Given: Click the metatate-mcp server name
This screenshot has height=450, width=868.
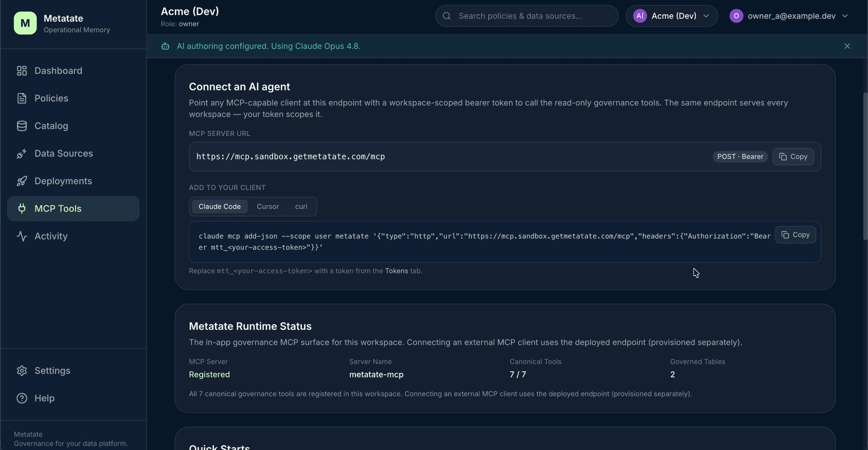Looking at the screenshot, I should coord(376,374).
